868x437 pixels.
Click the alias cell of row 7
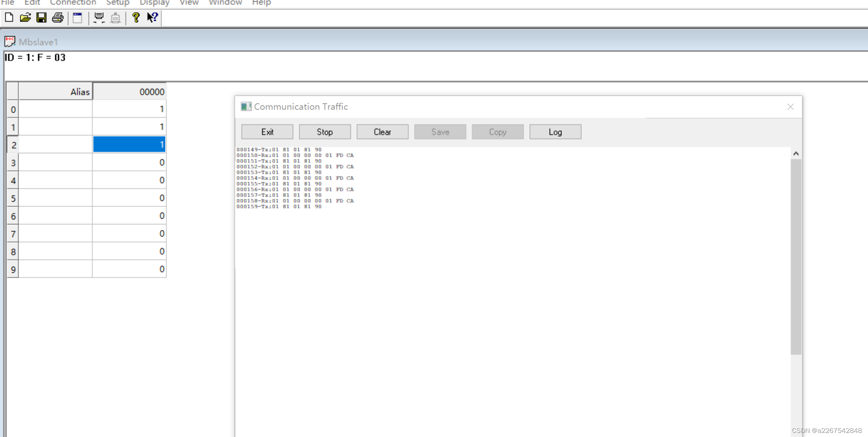(56, 234)
